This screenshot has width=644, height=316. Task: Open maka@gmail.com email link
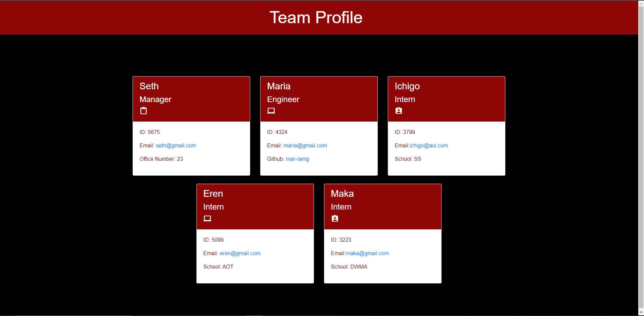tap(367, 253)
